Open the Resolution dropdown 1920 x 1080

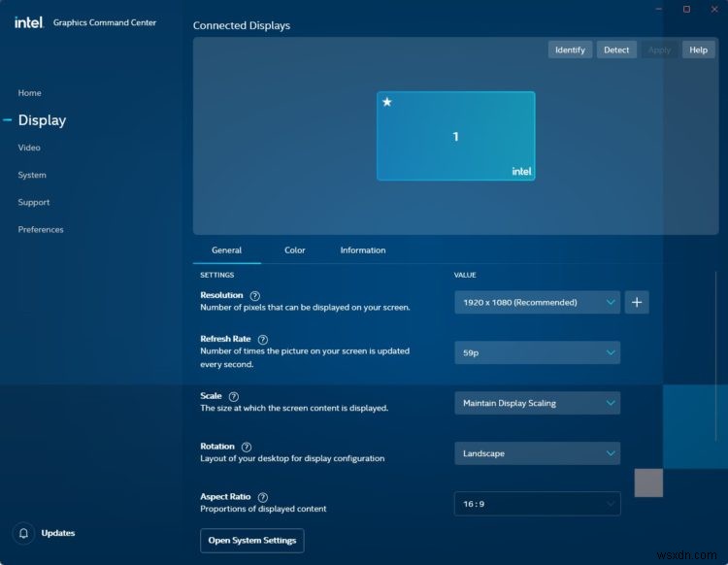pyautogui.click(x=537, y=302)
